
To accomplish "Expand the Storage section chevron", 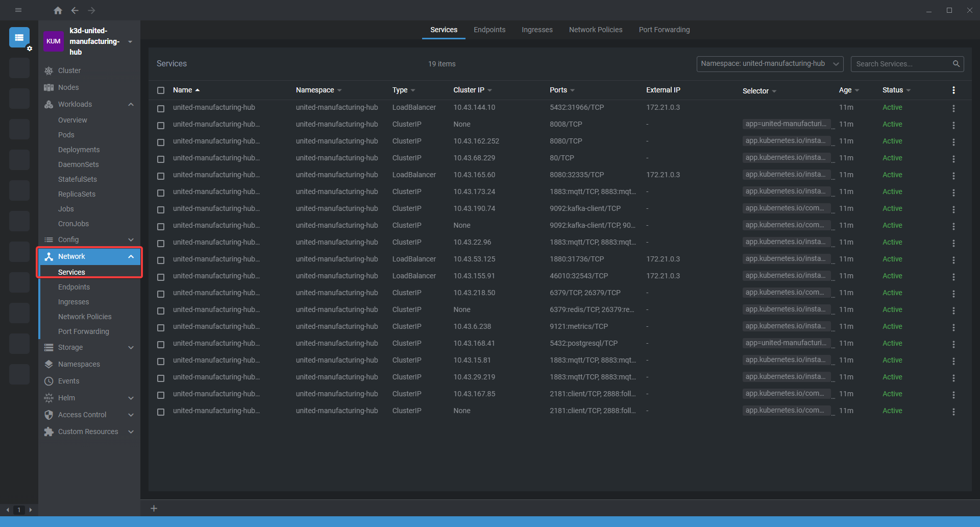I will 131,347.
